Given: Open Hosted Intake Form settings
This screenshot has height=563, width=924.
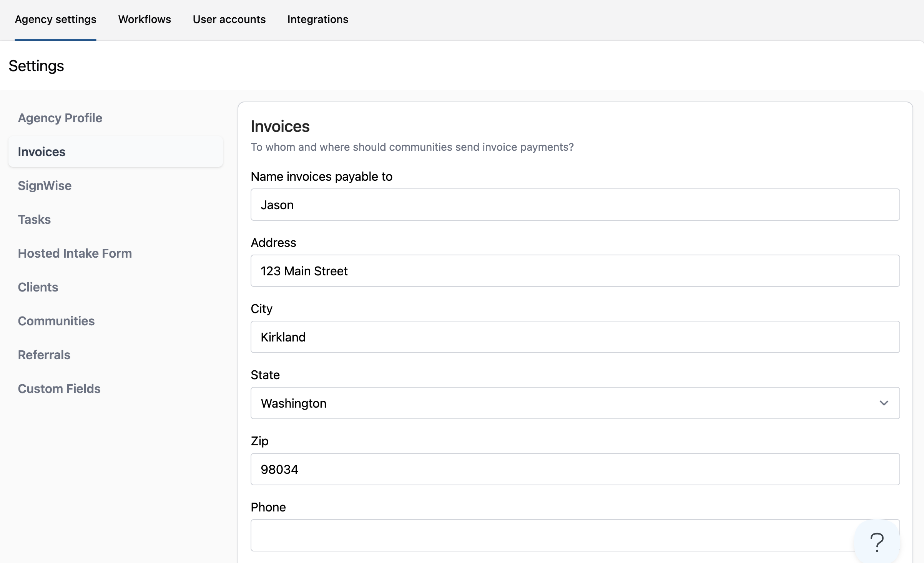Looking at the screenshot, I should point(75,253).
